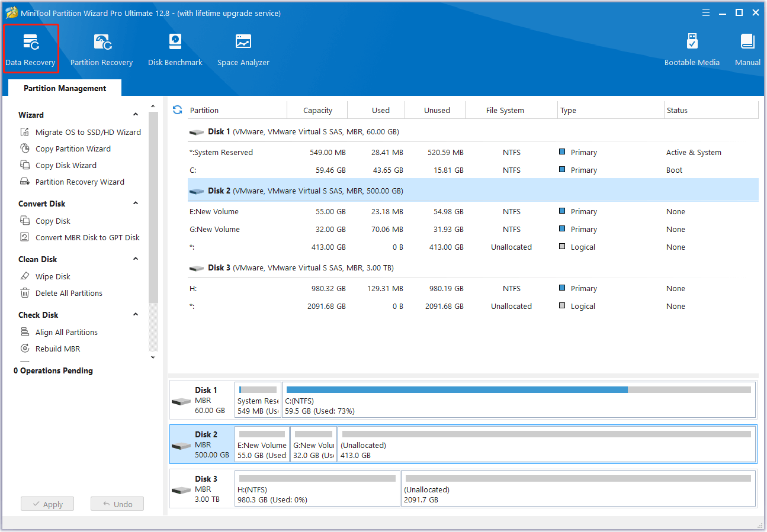This screenshot has height=532, width=767.
Task: Select Disk 2 in the disk map
Action: 201,444
